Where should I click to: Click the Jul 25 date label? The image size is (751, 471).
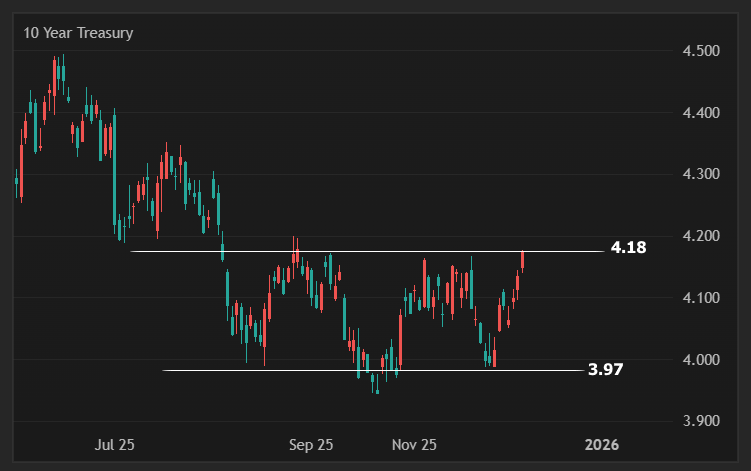pos(115,444)
